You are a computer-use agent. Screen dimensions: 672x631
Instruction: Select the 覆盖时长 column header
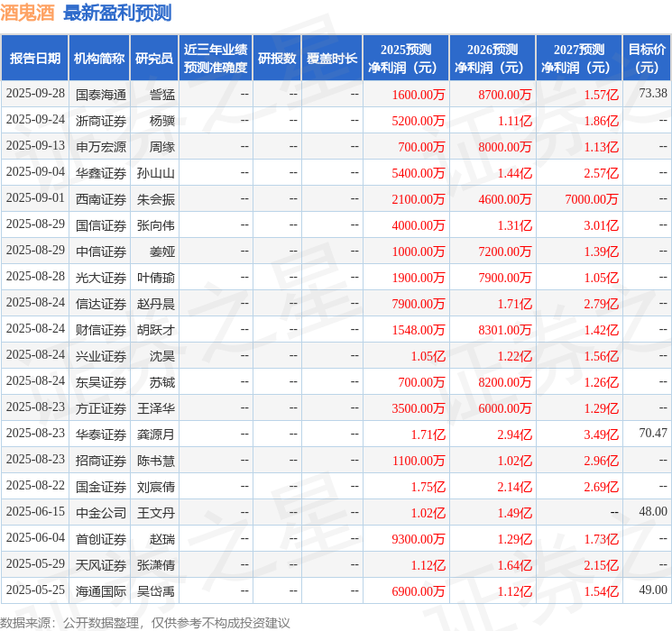coord(332,58)
